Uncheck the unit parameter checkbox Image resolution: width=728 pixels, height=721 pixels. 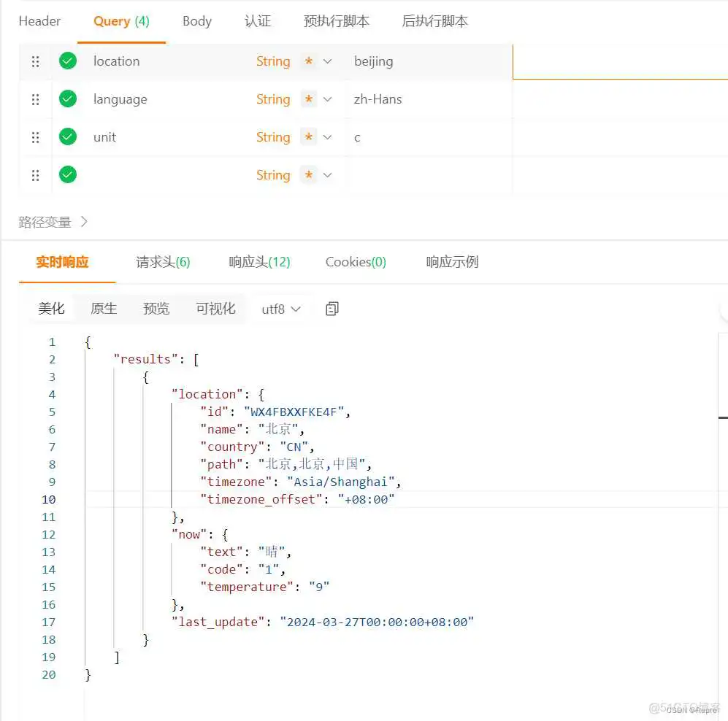coord(68,137)
